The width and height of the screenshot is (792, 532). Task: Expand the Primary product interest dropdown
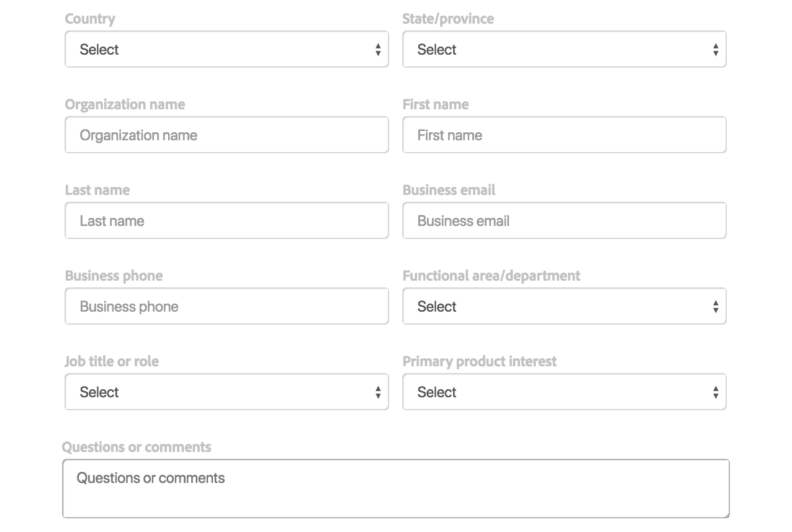click(564, 392)
